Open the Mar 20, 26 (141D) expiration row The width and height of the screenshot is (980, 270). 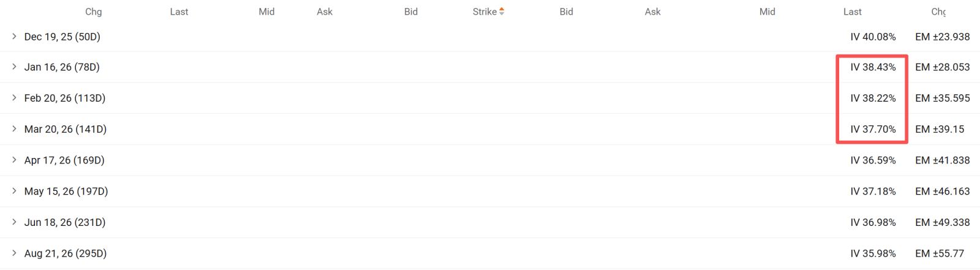point(490,129)
